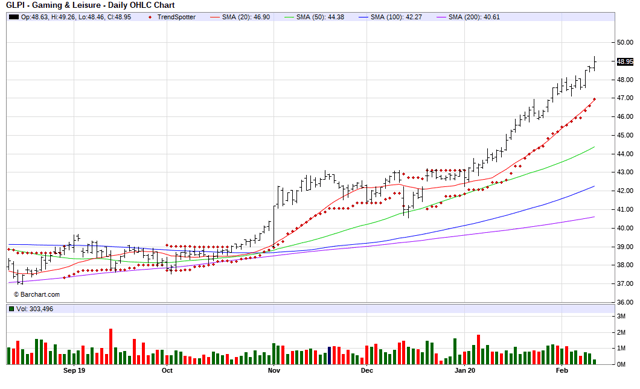Click the 38.00 price axis label
Screen dimensions: 640x389
[625, 265]
